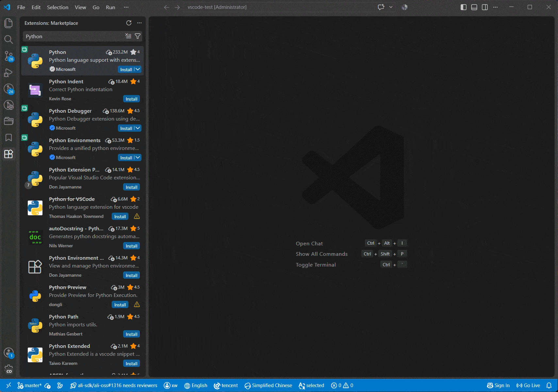The image size is (558, 392).
Task: Open Install dropdown for Python Debugger
Action: pyautogui.click(x=138, y=128)
